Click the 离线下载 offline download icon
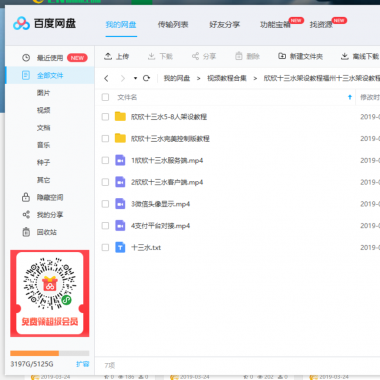This screenshot has height=380, width=380. point(345,56)
